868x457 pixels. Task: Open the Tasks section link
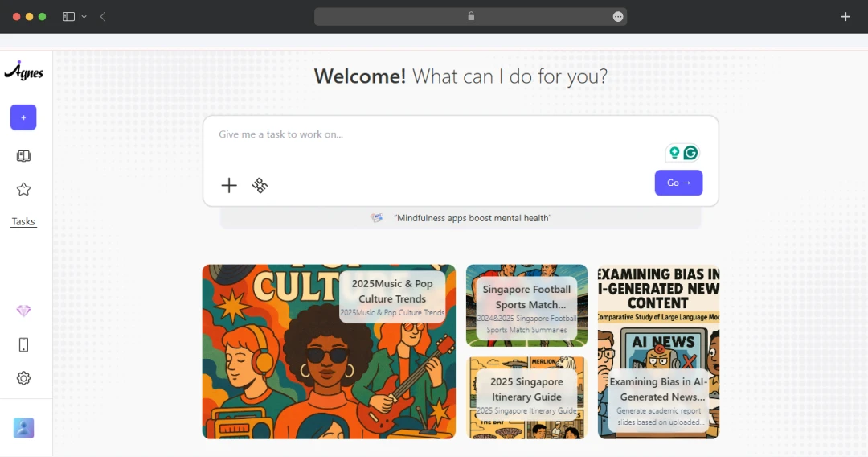[x=23, y=221]
